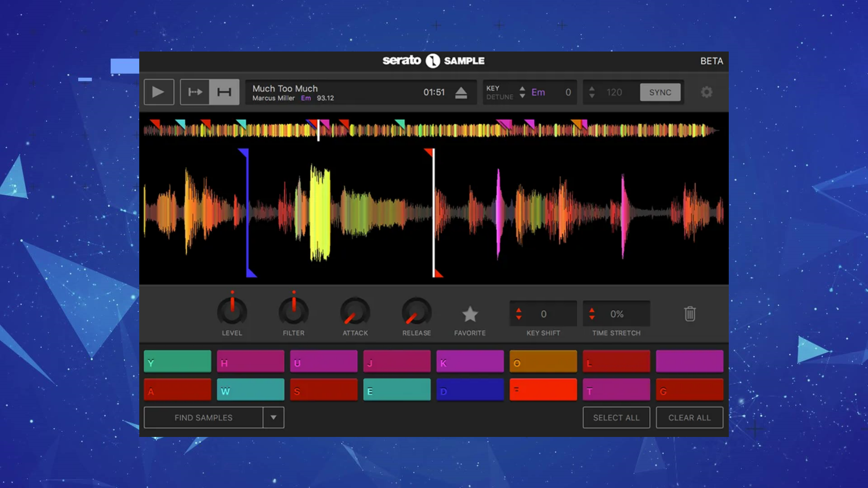Click the TIME STRETCH red stepper arrows
Image resolution: width=868 pixels, height=488 pixels.
point(592,314)
